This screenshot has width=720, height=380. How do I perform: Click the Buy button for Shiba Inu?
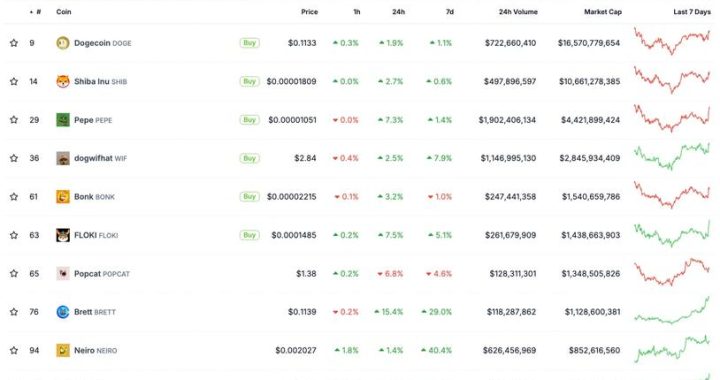249,82
